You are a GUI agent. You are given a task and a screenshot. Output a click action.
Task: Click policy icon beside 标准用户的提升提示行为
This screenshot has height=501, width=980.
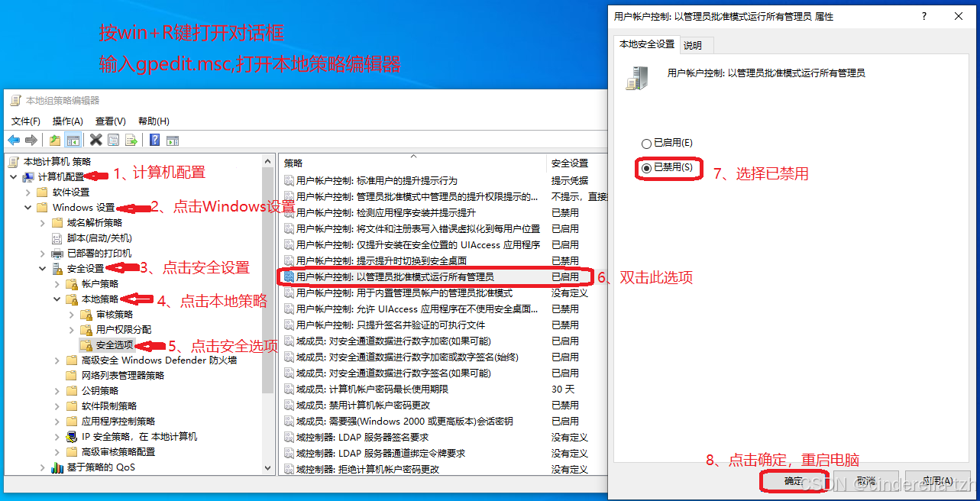(289, 181)
